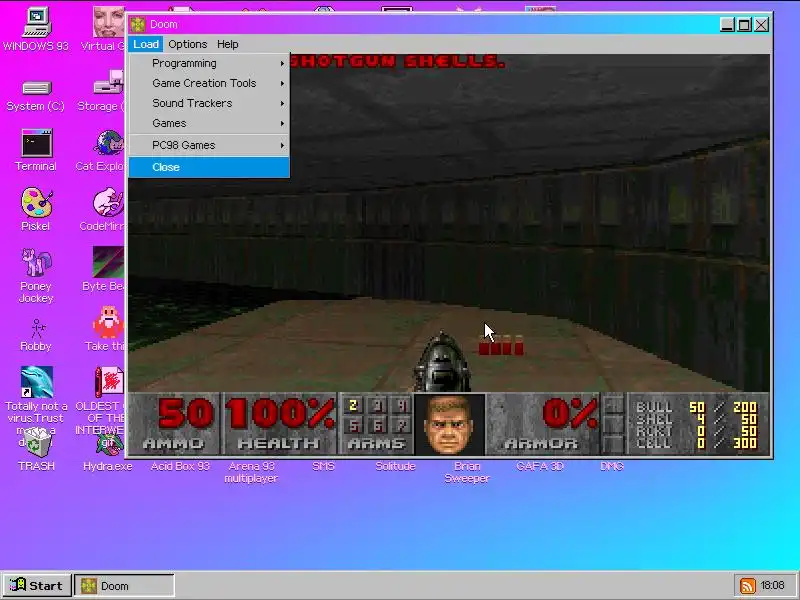Open the Brian Sweeper shortcut

pos(467,472)
